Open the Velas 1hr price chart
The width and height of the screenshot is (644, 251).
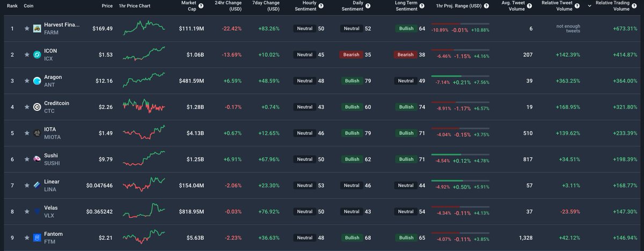point(144,211)
